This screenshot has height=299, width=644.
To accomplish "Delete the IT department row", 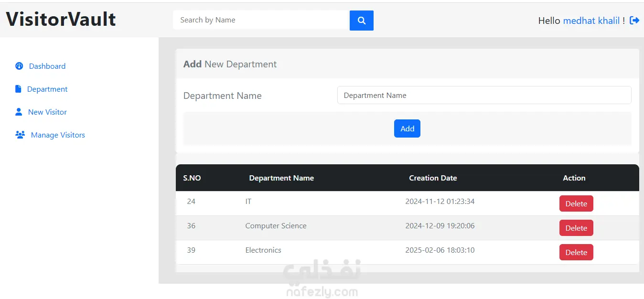I will 576,203.
